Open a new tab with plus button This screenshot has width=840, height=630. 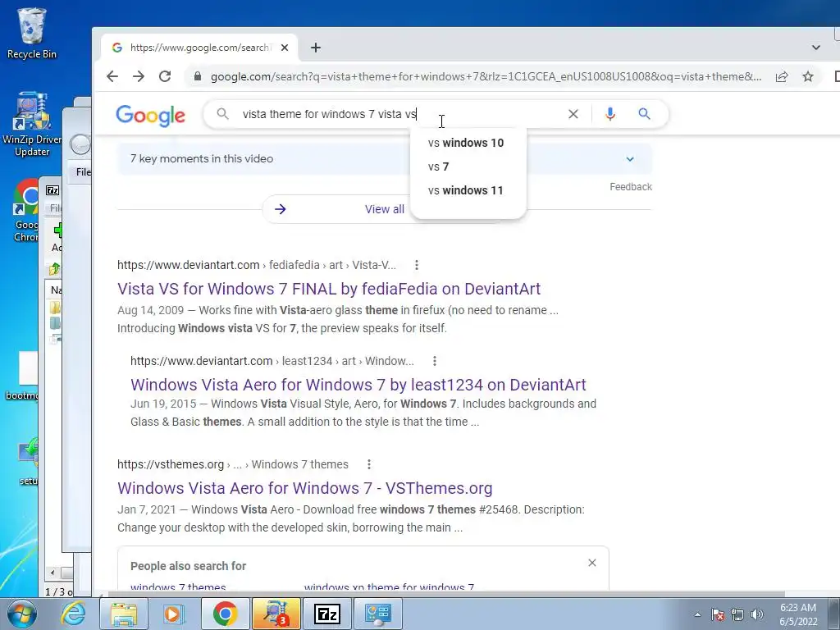click(x=316, y=48)
